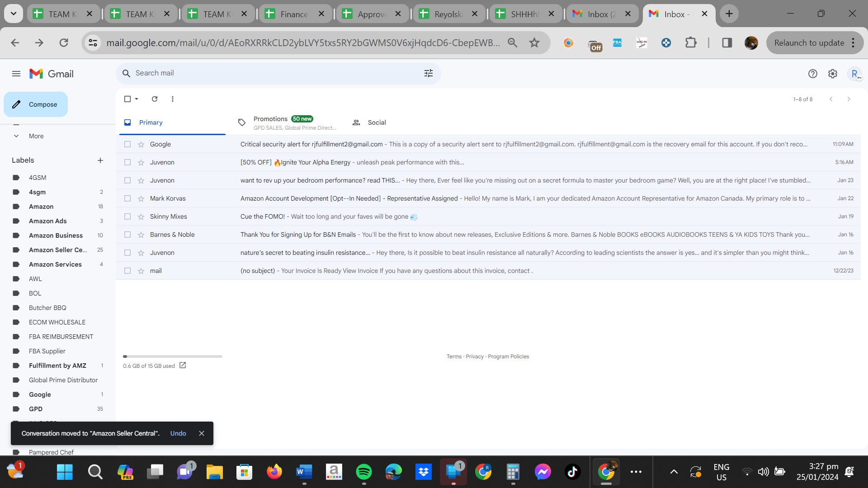Open the account switcher avatar

click(x=854, y=74)
